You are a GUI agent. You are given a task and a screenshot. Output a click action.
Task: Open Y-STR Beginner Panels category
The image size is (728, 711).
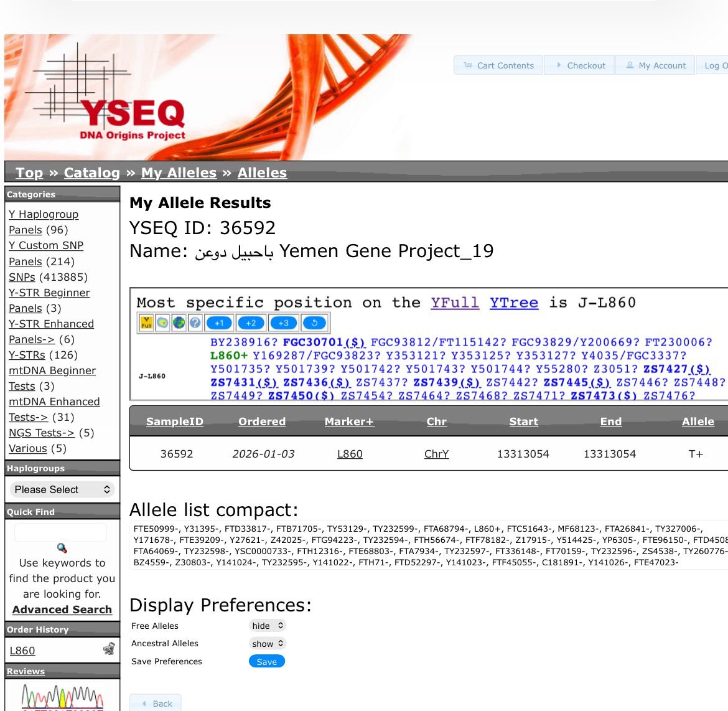click(49, 300)
